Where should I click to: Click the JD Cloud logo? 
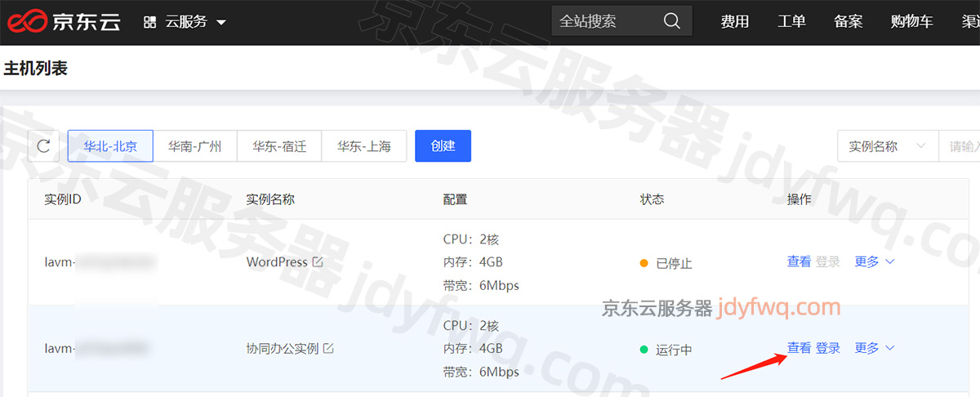click(x=63, y=22)
